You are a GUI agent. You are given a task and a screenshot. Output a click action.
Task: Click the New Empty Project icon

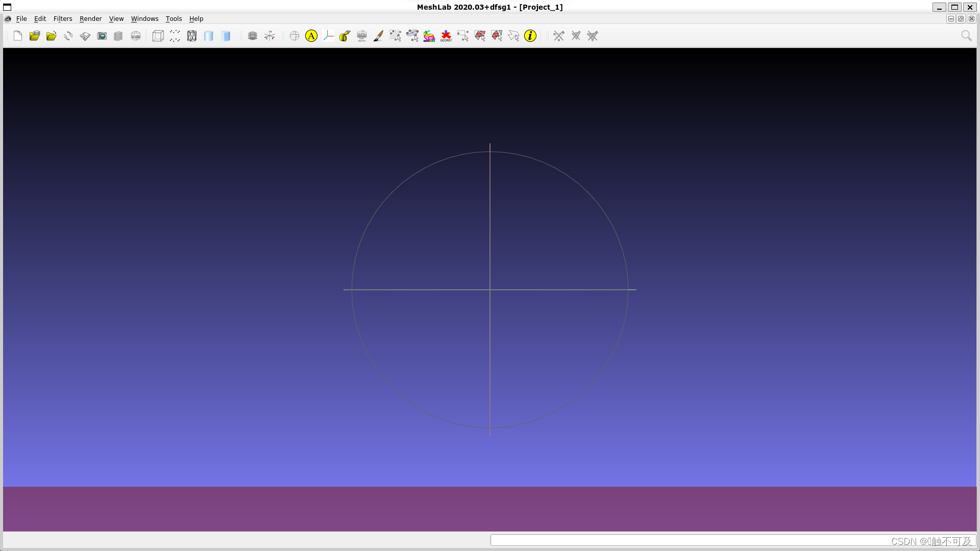point(18,36)
